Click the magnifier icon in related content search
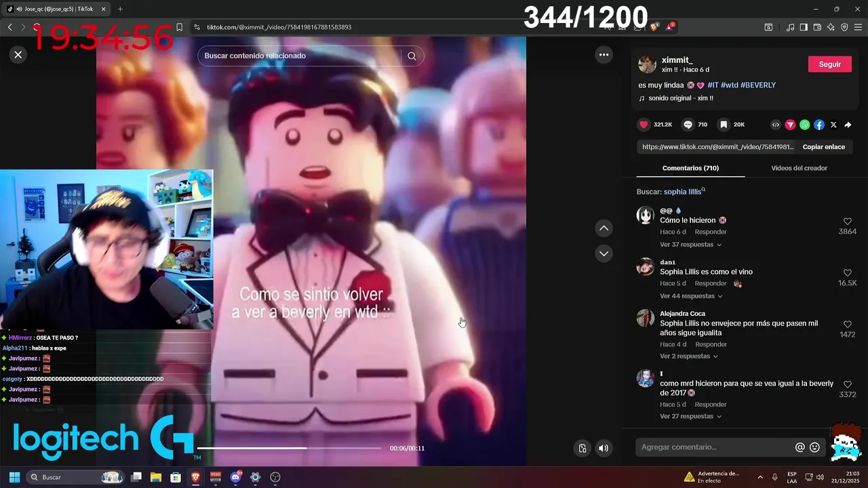Image resolution: width=868 pixels, height=488 pixels. click(412, 56)
